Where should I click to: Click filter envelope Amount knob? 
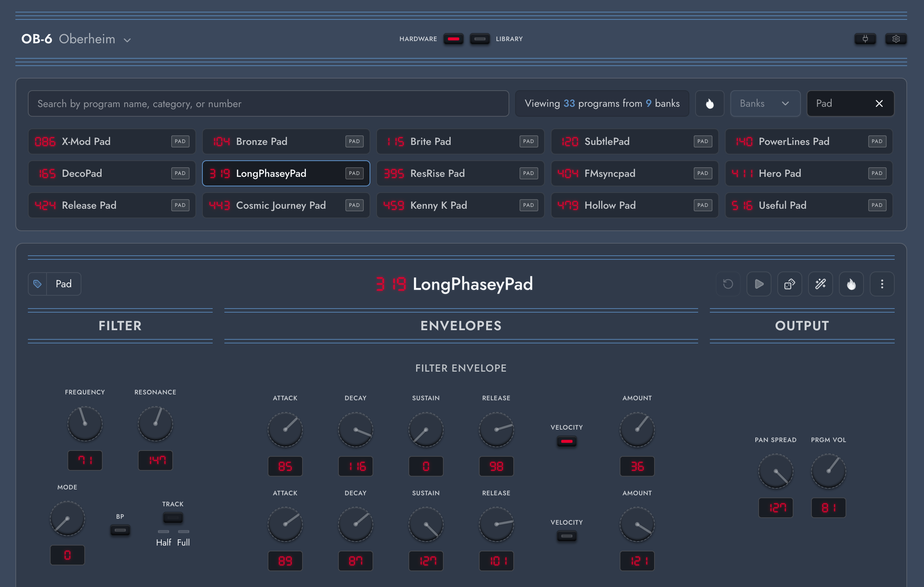637,429
